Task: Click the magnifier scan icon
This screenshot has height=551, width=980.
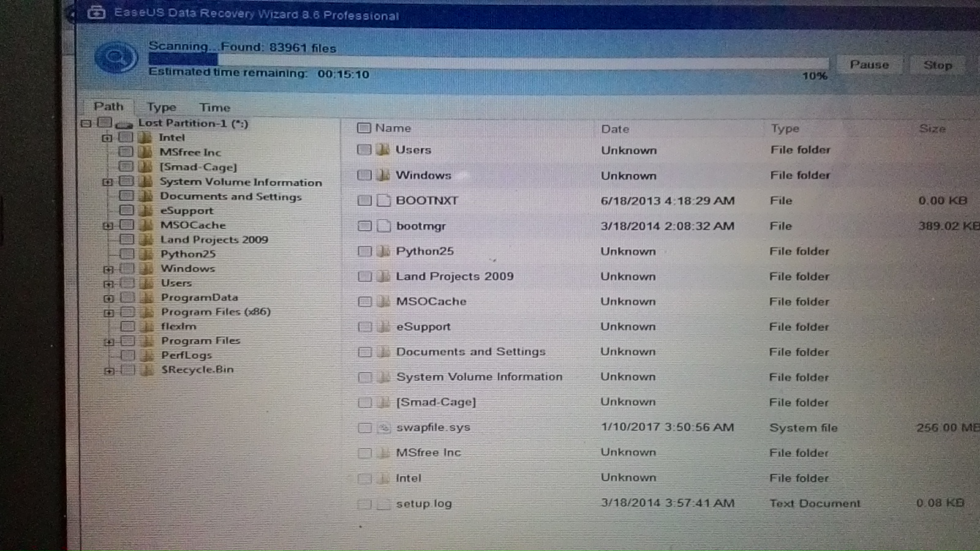Action: (115, 58)
